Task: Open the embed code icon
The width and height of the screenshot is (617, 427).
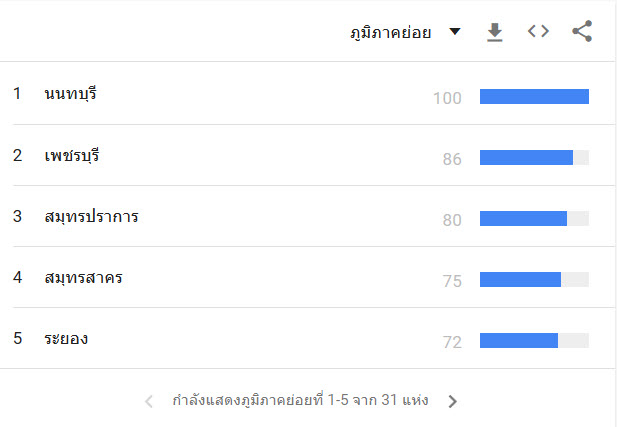Action: click(x=538, y=31)
